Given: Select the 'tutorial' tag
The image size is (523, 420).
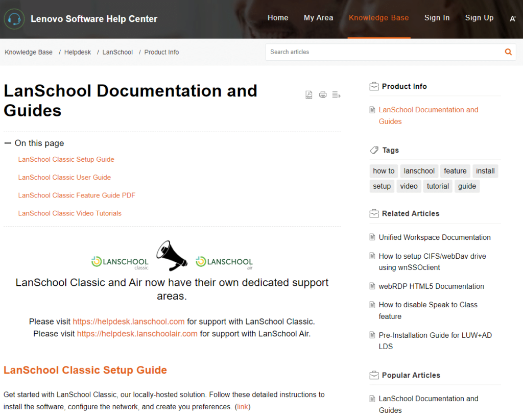Looking at the screenshot, I should coord(438,186).
